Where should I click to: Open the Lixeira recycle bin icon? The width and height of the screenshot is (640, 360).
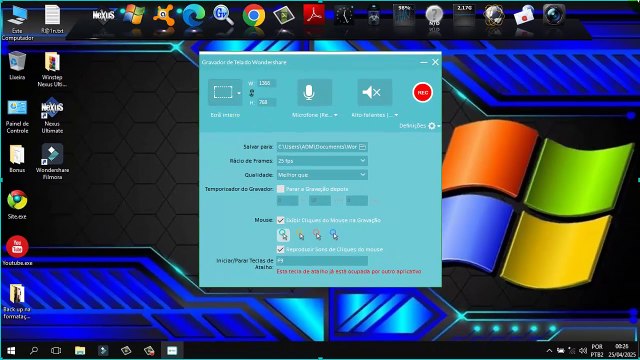click(x=17, y=65)
